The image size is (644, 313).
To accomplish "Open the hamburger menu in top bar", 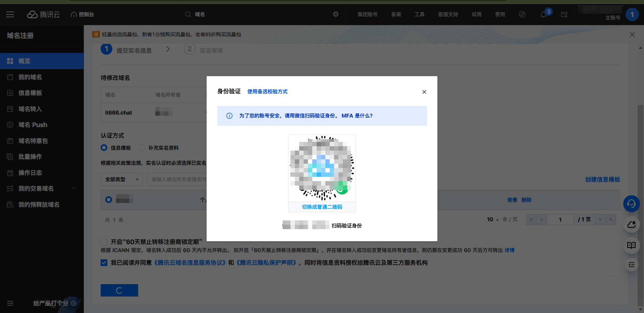I will pyautogui.click(x=10, y=14).
